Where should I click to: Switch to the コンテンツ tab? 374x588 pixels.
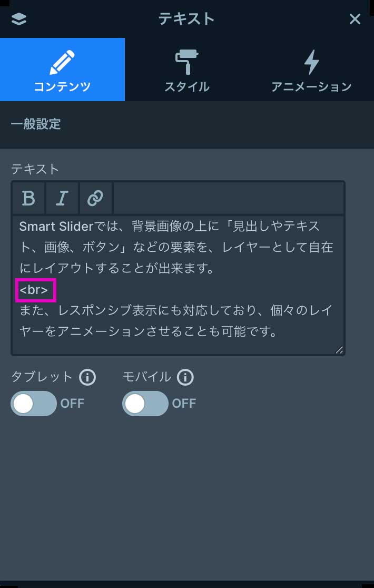[x=62, y=70]
